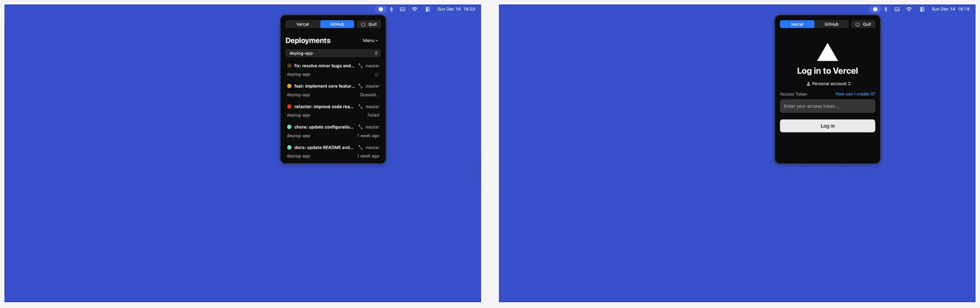Click the access token input field
980x308 pixels.
point(827,106)
